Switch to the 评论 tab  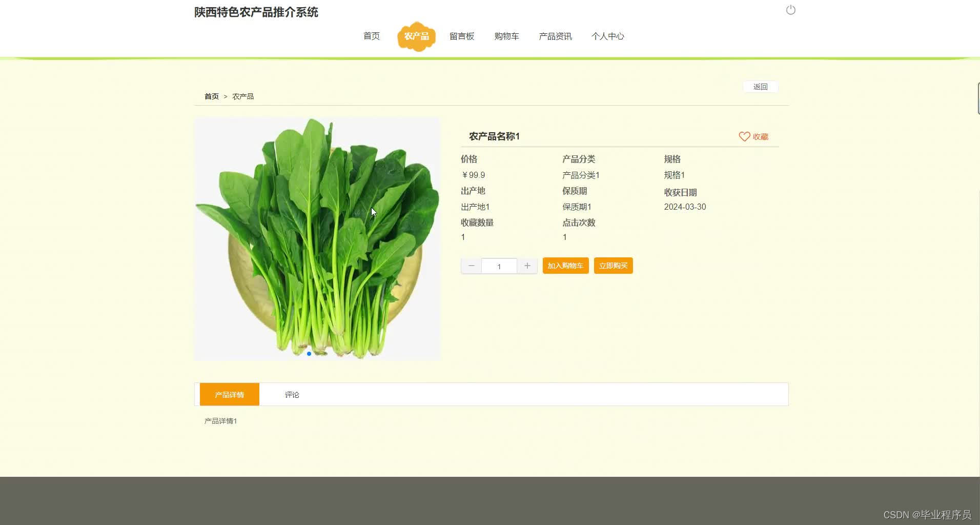292,394
